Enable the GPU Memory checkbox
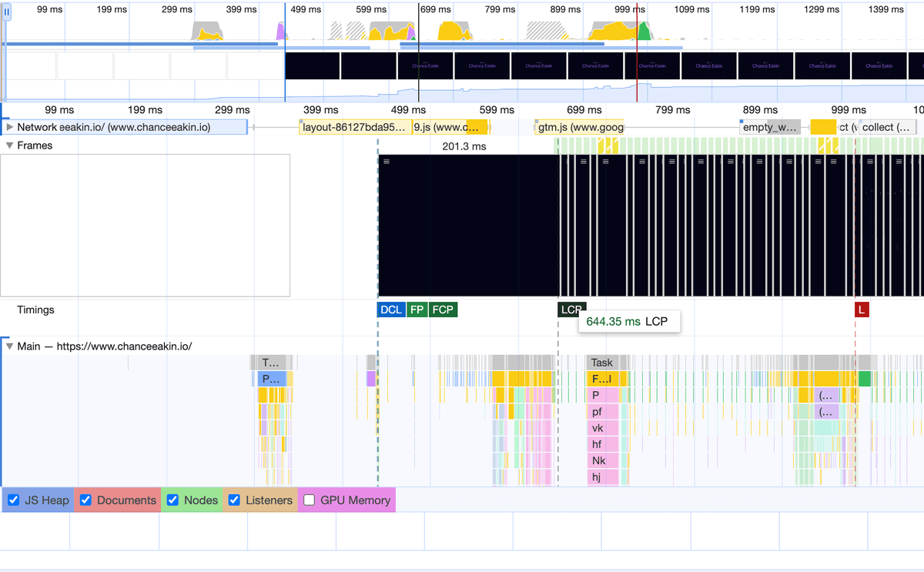924x572 pixels. point(309,500)
